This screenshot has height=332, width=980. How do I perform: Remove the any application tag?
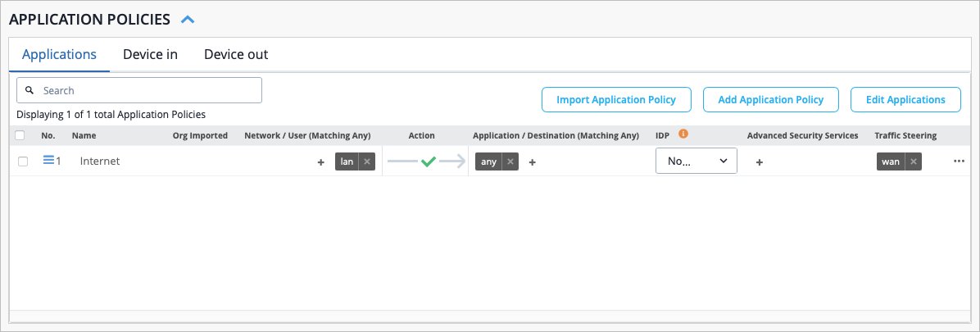tap(510, 161)
